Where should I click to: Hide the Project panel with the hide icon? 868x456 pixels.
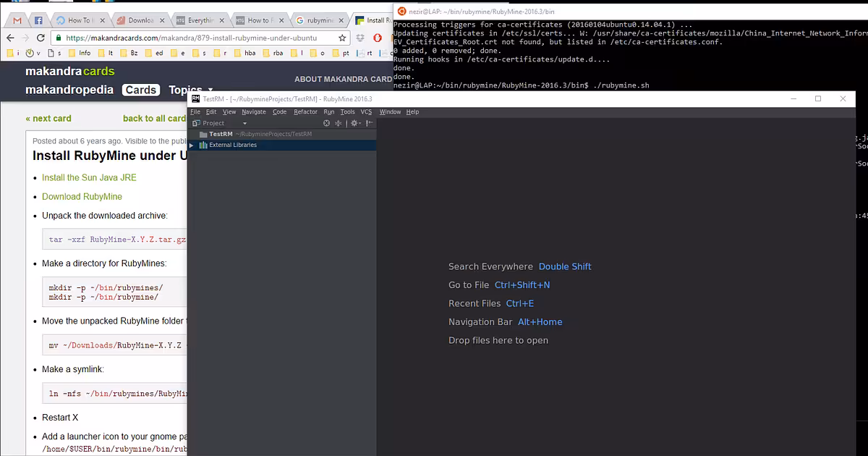tap(369, 123)
